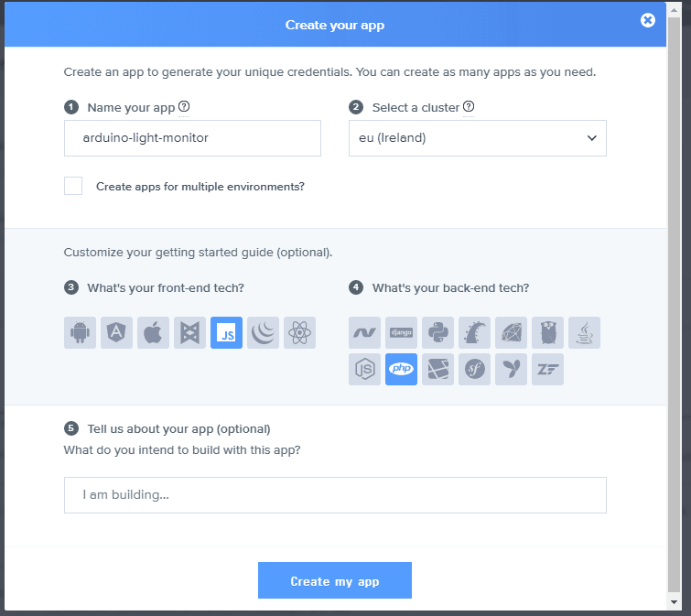Screen dimensions: 691x616
Task: Choose the Angular front-end icon
Action: [116, 333]
